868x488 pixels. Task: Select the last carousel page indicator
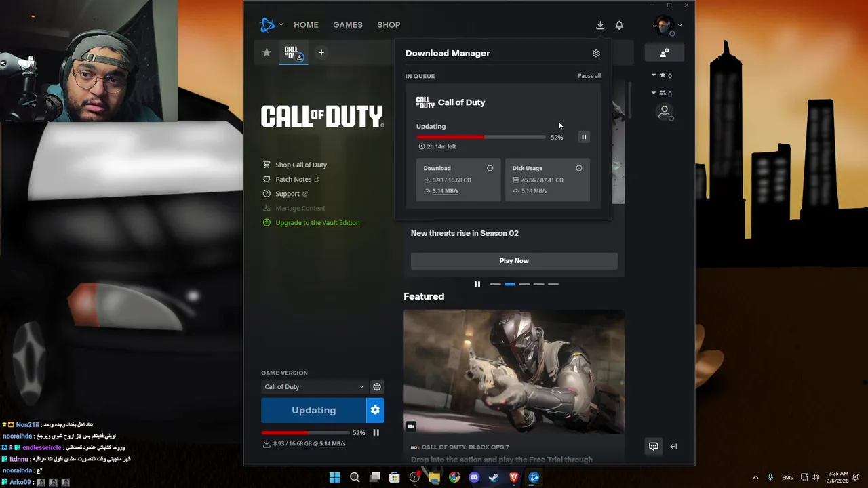tap(553, 284)
